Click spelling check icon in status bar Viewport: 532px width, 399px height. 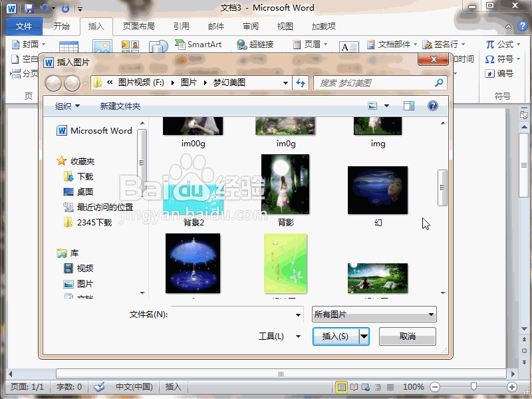click(99, 387)
